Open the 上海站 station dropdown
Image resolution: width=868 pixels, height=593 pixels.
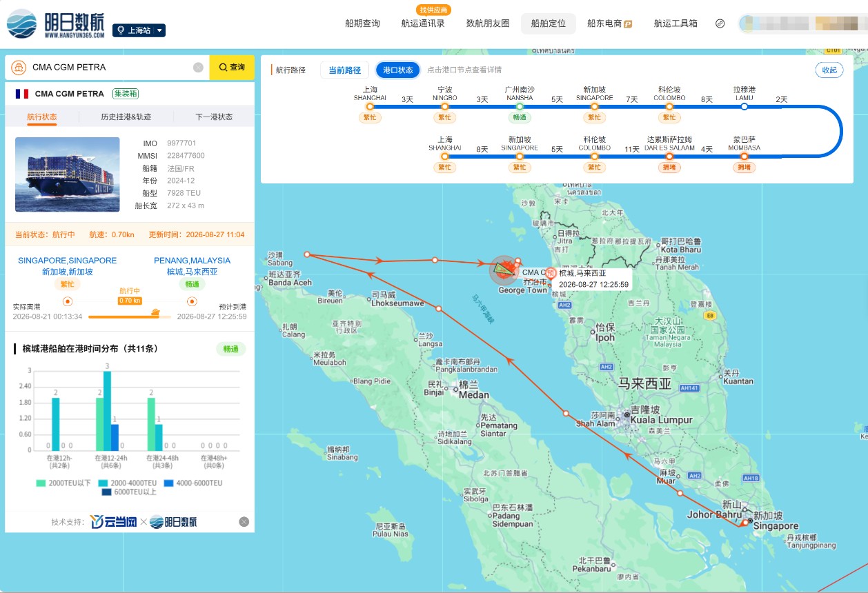pos(139,30)
